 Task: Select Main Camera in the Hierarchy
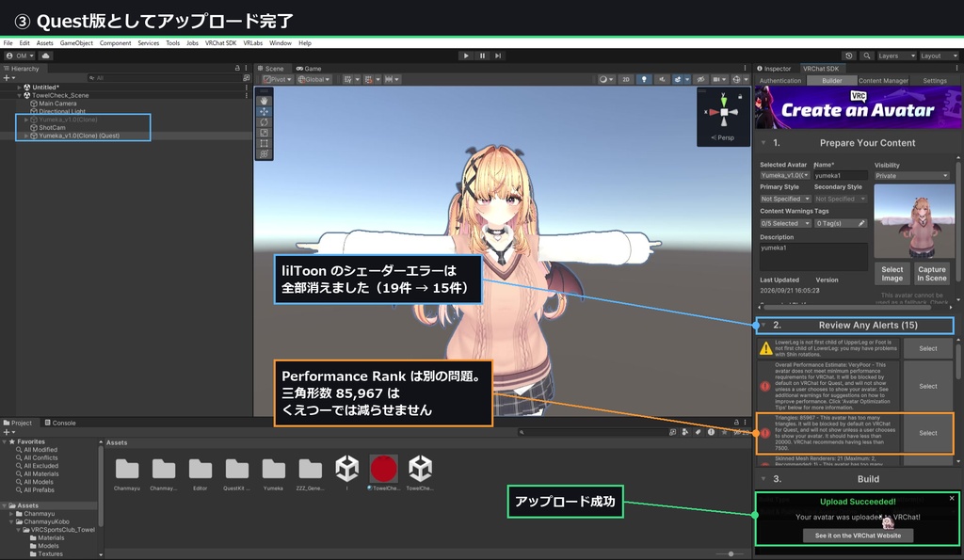click(57, 104)
